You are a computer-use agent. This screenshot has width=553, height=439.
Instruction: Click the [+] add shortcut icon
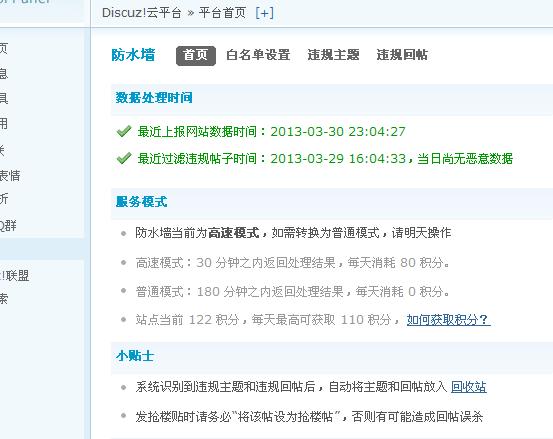tap(264, 13)
